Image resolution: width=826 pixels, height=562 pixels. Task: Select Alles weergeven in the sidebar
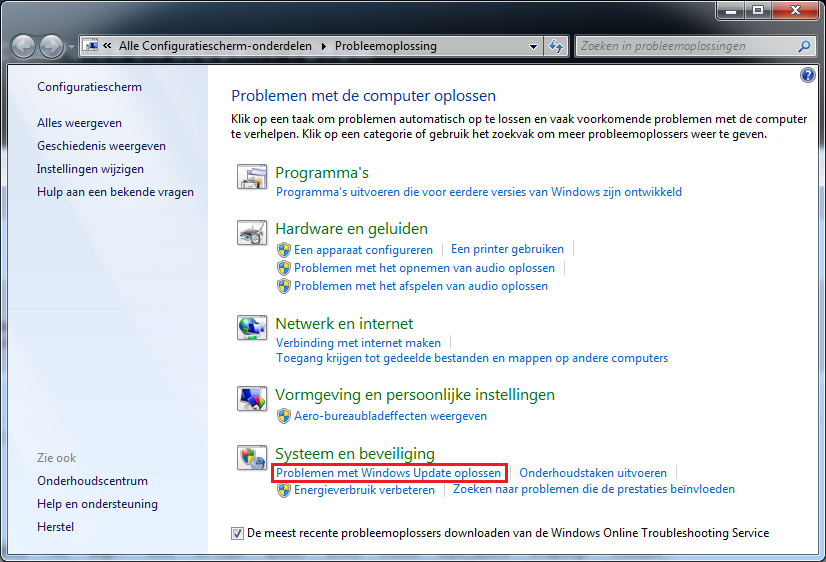(79, 123)
